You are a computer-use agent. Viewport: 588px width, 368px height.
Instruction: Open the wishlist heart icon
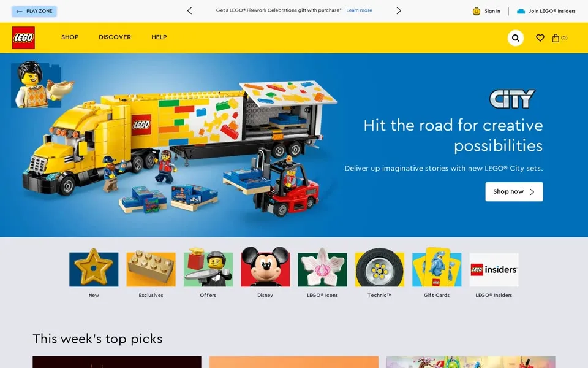point(540,37)
